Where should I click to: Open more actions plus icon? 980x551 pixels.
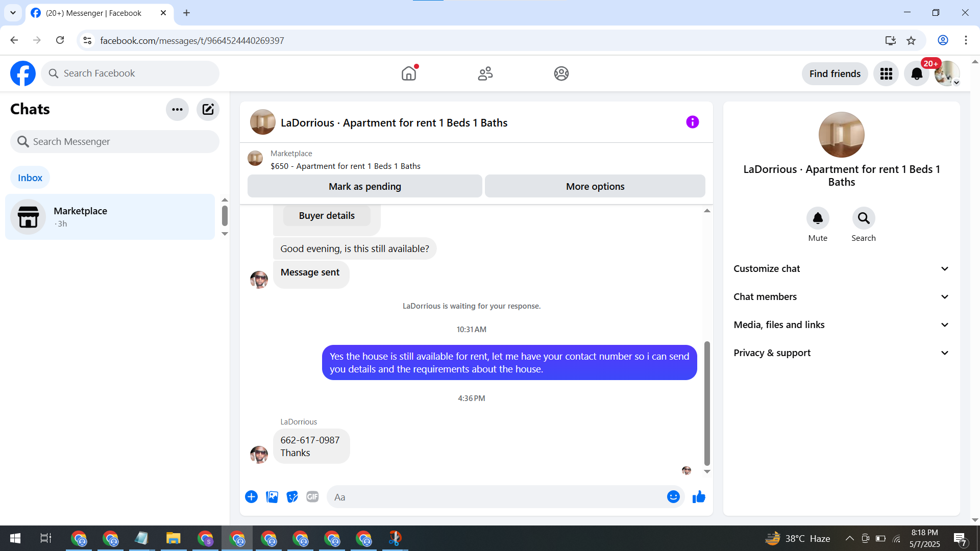tap(251, 497)
